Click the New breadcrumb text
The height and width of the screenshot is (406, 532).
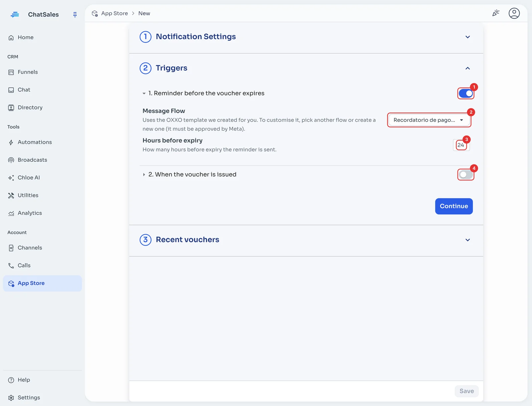pos(144,13)
